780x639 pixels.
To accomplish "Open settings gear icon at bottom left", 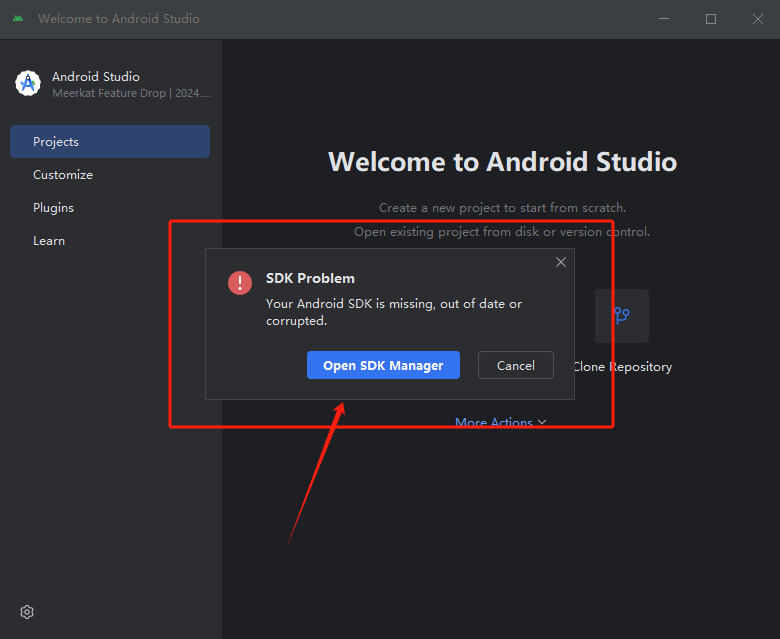I will coord(27,612).
